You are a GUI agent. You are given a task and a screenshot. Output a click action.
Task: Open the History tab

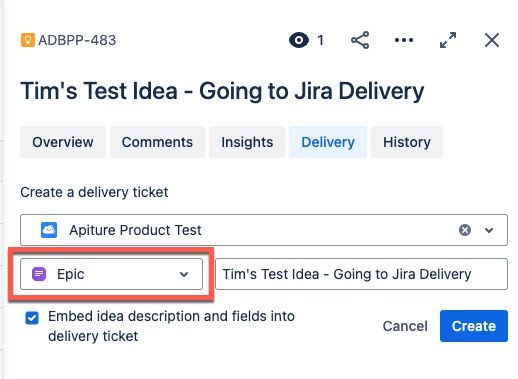click(407, 142)
